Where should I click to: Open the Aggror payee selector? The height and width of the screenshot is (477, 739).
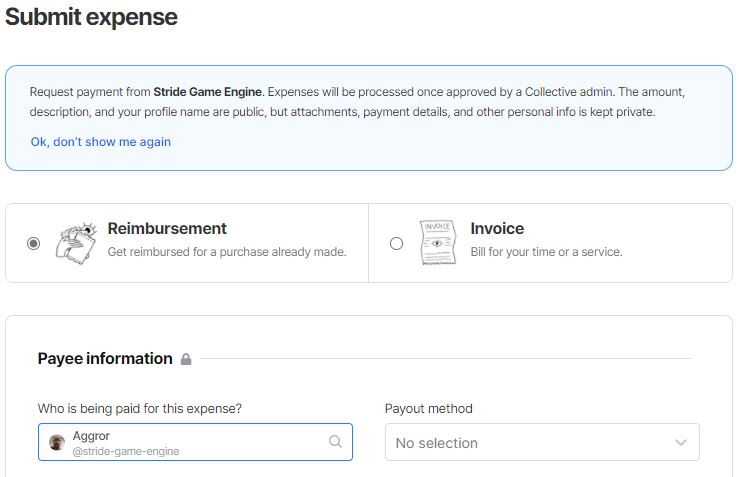tap(190, 442)
